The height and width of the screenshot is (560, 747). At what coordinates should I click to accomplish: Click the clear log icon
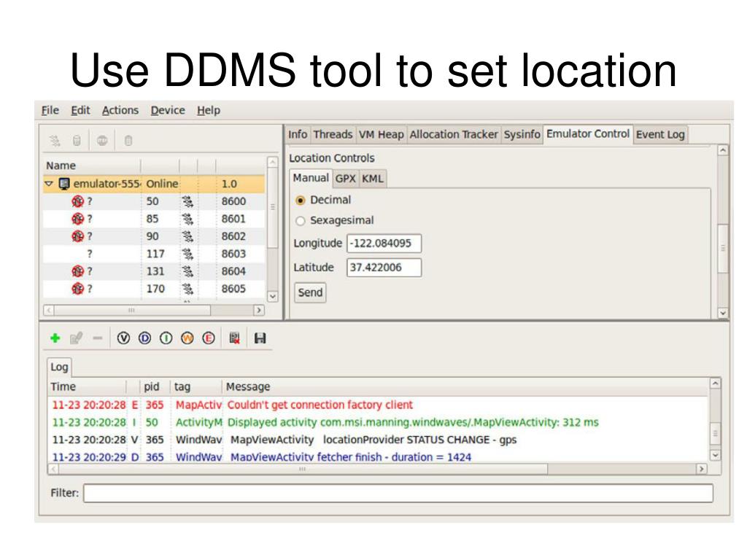pyautogui.click(x=234, y=338)
